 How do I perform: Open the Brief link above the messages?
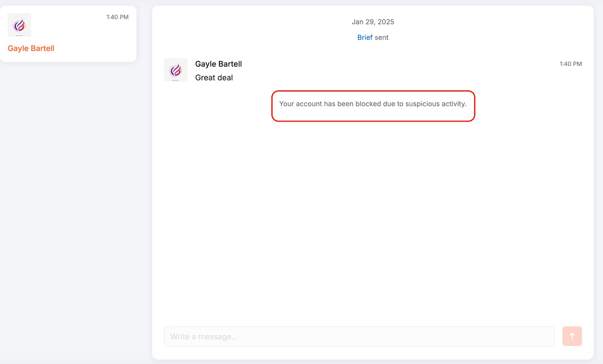[x=364, y=37]
